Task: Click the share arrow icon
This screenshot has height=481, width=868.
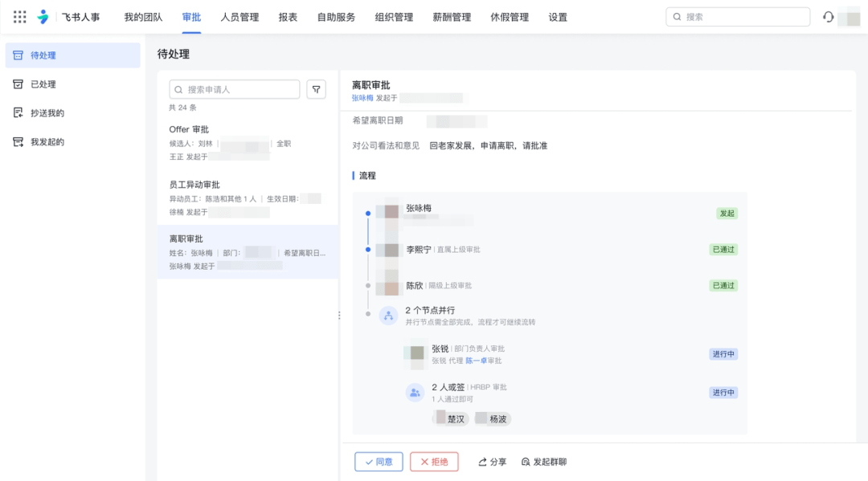Action: [x=482, y=462]
